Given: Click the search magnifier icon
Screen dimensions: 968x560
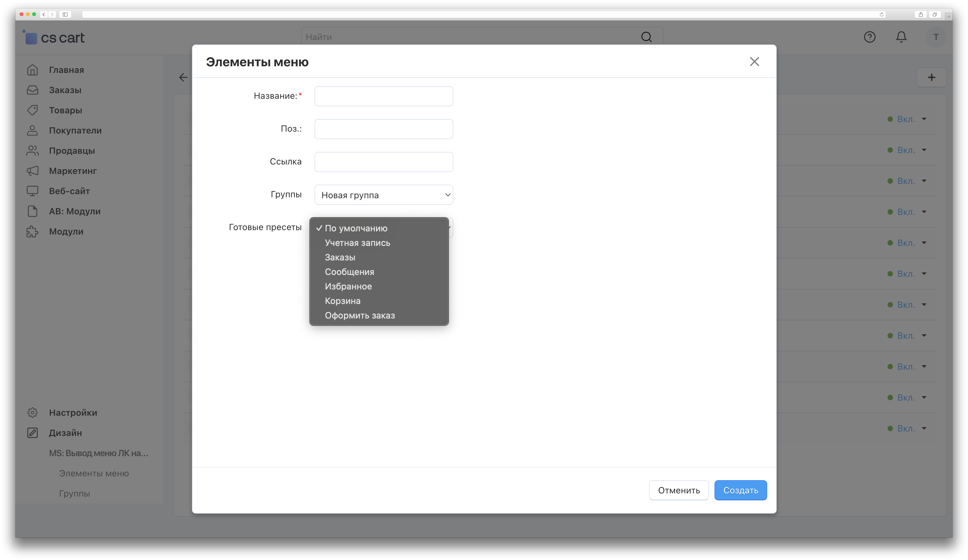Looking at the screenshot, I should point(646,37).
